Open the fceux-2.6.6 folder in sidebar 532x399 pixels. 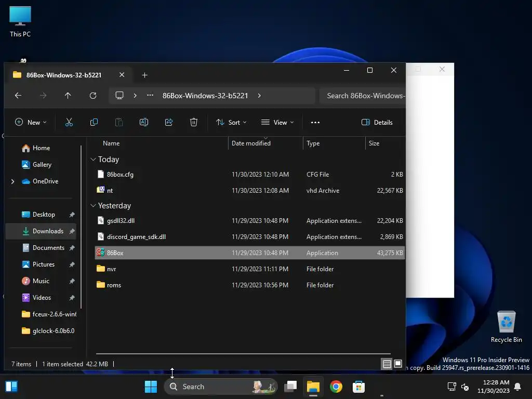48,314
